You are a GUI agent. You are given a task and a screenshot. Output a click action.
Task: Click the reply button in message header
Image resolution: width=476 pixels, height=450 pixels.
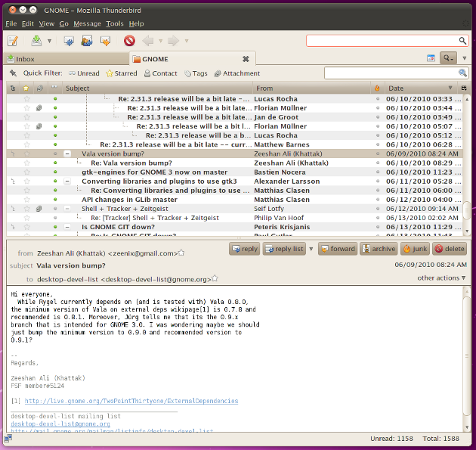[244, 249]
